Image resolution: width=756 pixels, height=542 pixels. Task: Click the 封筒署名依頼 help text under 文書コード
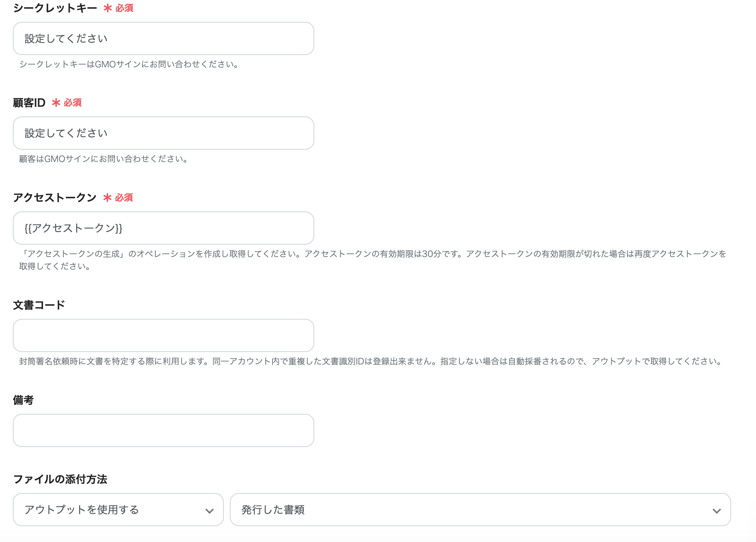[371, 361]
